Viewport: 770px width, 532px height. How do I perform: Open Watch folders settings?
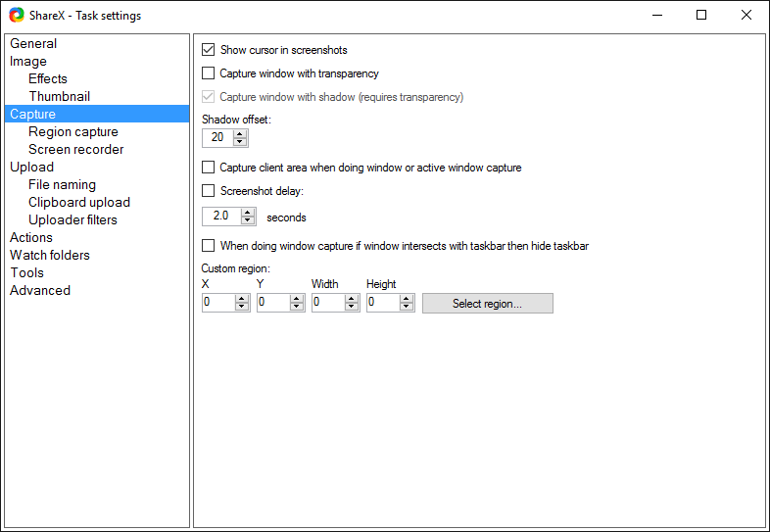click(x=50, y=255)
